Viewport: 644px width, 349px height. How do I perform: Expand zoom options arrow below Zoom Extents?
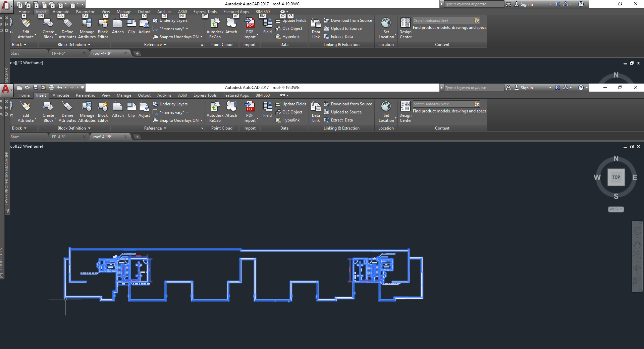coord(637,261)
